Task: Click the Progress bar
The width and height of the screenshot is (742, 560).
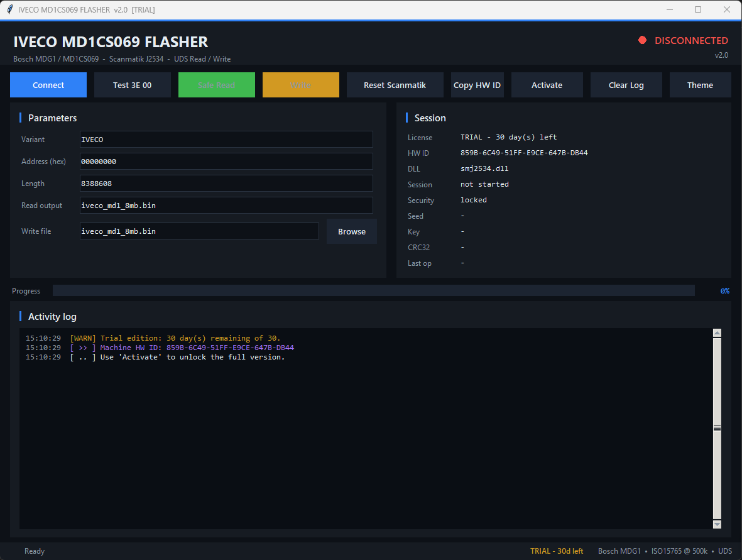Action: click(373, 290)
